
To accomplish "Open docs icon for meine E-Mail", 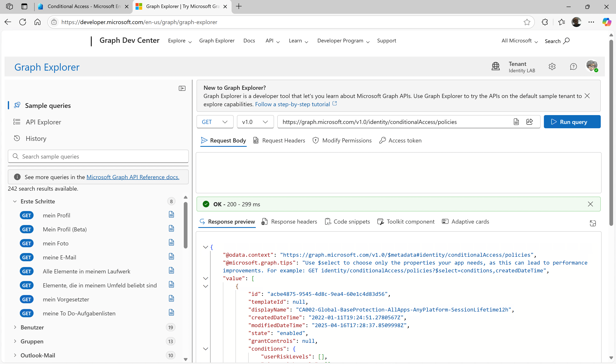I will click(x=171, y=257).
